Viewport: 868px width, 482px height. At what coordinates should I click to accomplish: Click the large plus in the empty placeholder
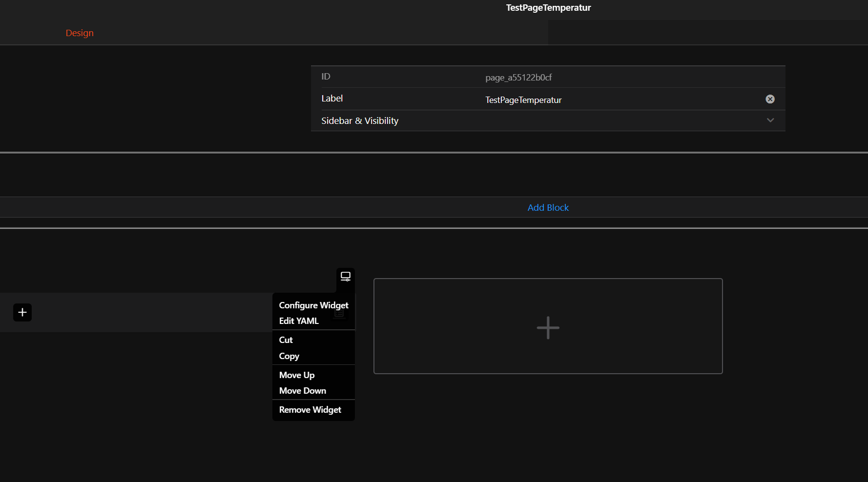548,327
